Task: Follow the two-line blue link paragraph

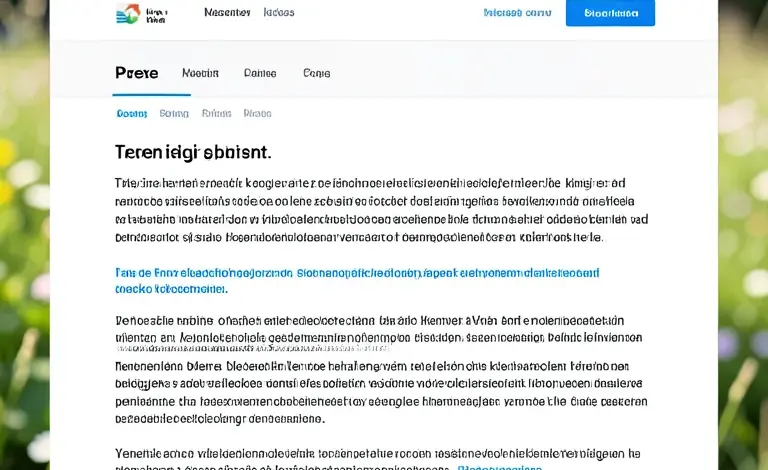Action: coord(357,281)
